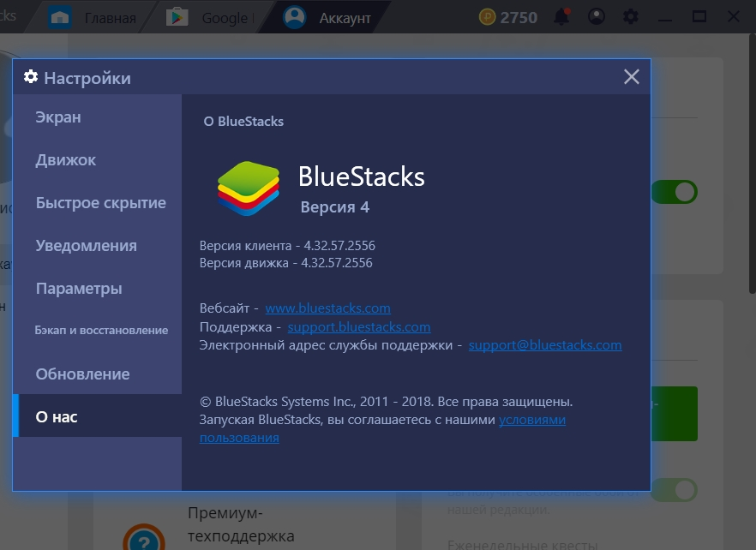Viewport: 756px width, 550px height.
Task: Open the Экран settings section
Action: [x=98, y=117]
